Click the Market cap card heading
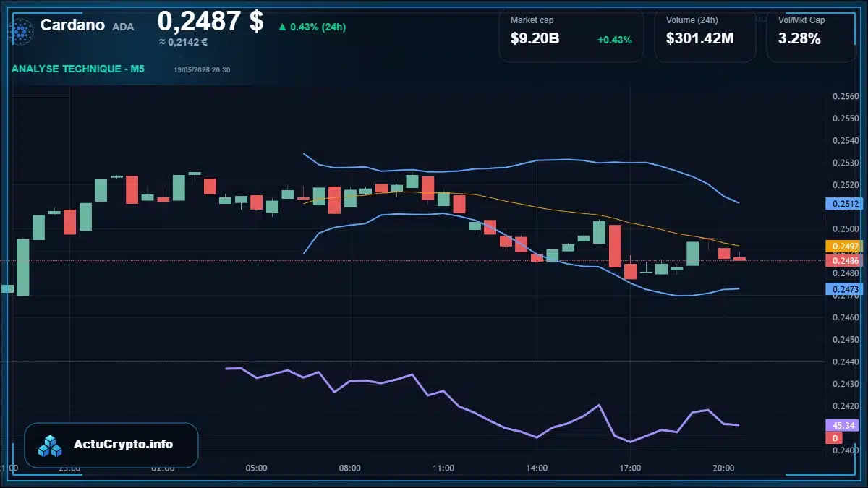Image resolution: width=868 pixels, height=488 pixels. (532, 20)
